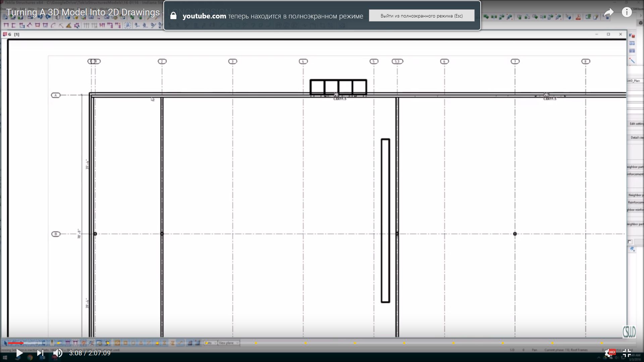Click the share arrow icon
Screen dimensions: 644x362
[608, 13]
